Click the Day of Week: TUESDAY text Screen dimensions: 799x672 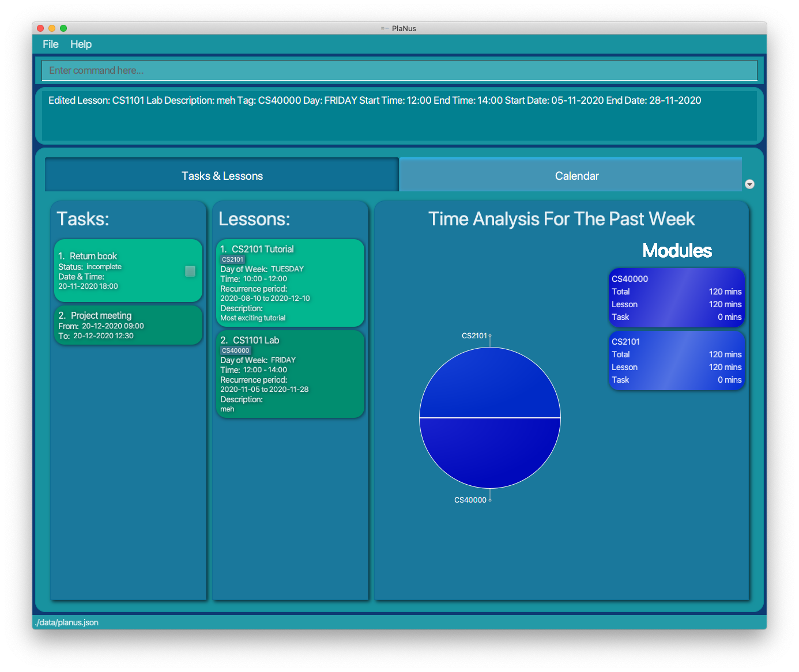coord(262,269)
